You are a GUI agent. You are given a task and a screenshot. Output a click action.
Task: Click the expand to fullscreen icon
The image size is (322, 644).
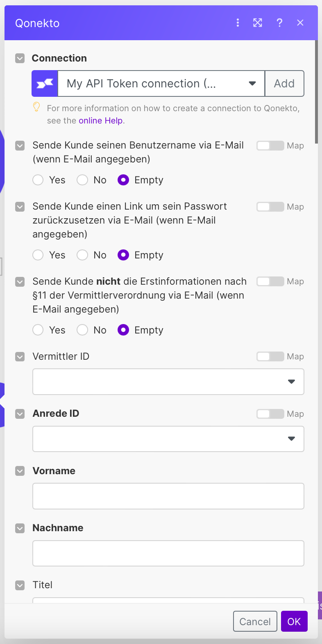tap(258, 23)
